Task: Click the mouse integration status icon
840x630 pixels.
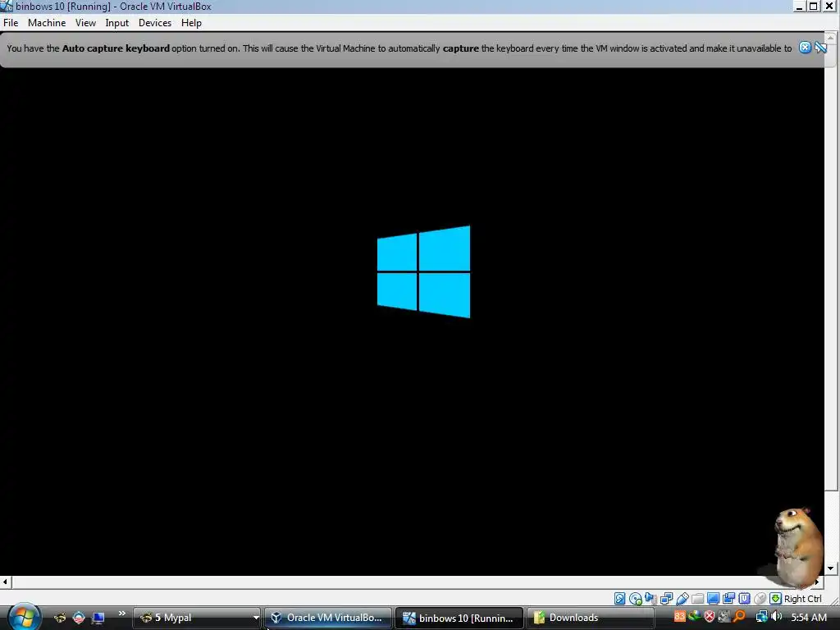Action: click(760, 598)
